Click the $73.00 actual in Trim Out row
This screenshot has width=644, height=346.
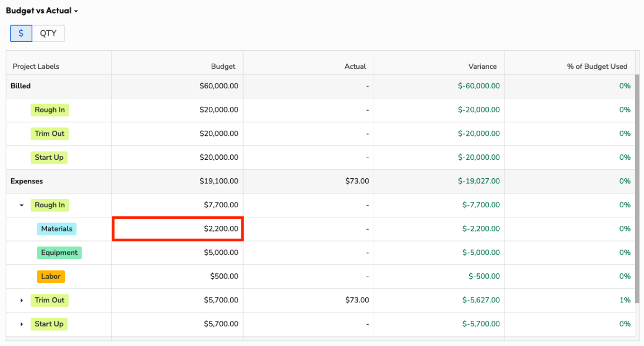(x=357, y=300)
